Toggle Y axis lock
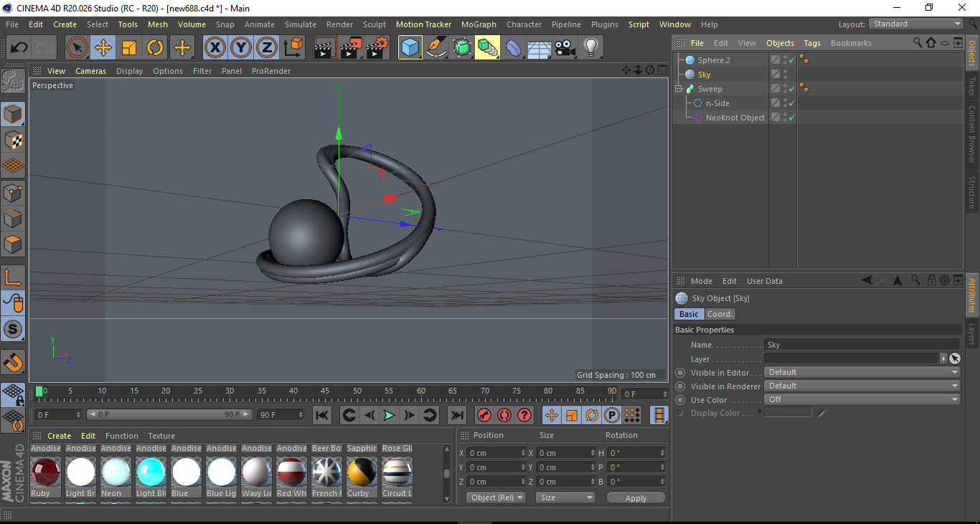Viewport: 980px width, 524px height. tap(241, 48)
